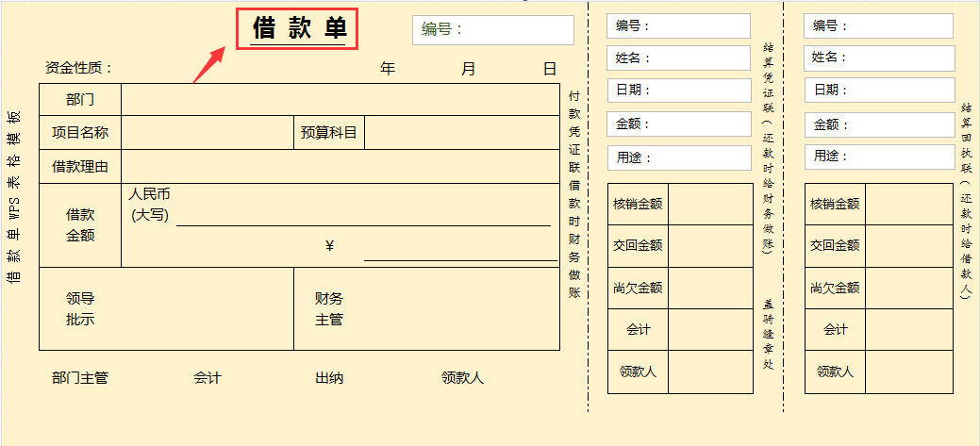Select 尚欠金额 cell in 结算回执联 stub
This screenshot has width=980, height=446.
pyautogui.click(x=835, y=288)
